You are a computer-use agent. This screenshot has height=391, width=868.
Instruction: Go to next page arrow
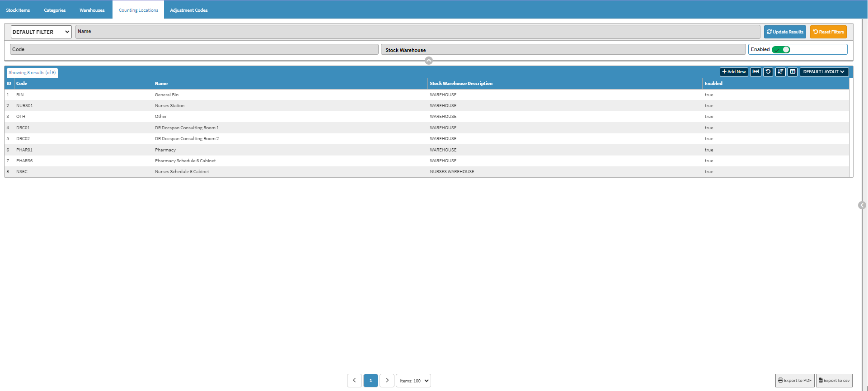tap(387, 381)
